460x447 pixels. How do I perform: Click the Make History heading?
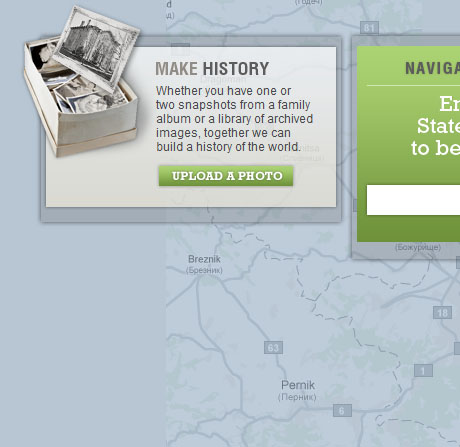point(212,69)
